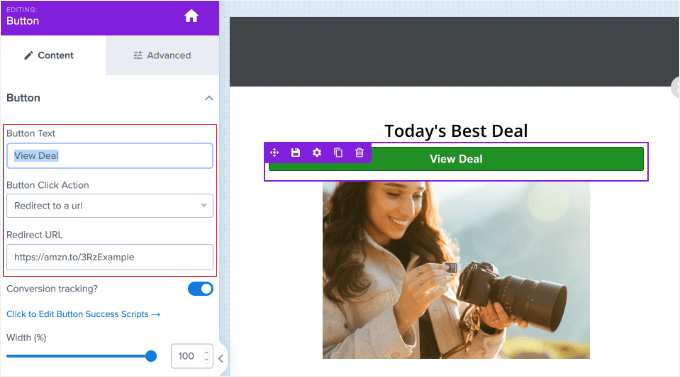Click the trash delete block icon
The width and height of the screenshot is (680, 377).
pos(360,153)
